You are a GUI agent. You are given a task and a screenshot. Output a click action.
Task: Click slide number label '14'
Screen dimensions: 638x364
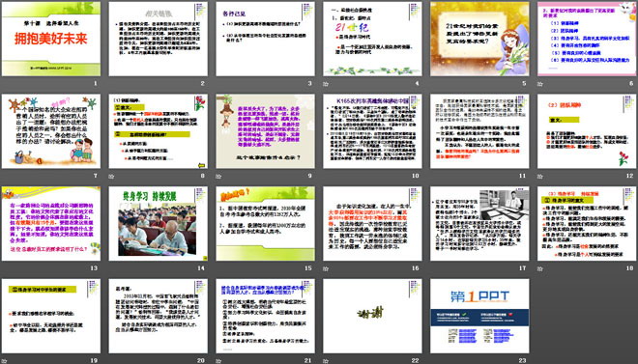coord(201,268)
